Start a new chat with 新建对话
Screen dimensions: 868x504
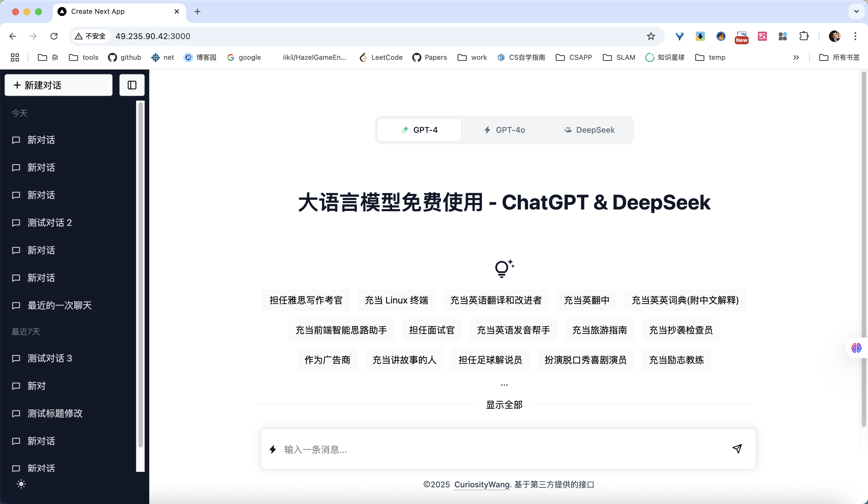[59, 85]
